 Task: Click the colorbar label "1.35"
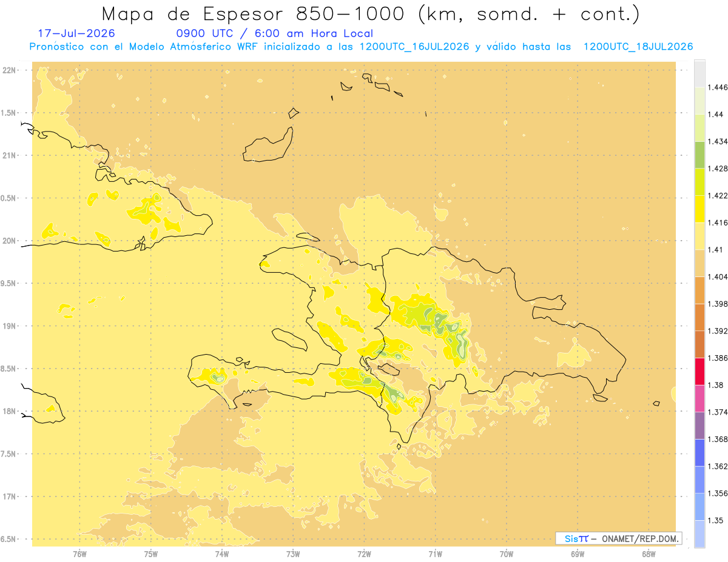(715, 521)
